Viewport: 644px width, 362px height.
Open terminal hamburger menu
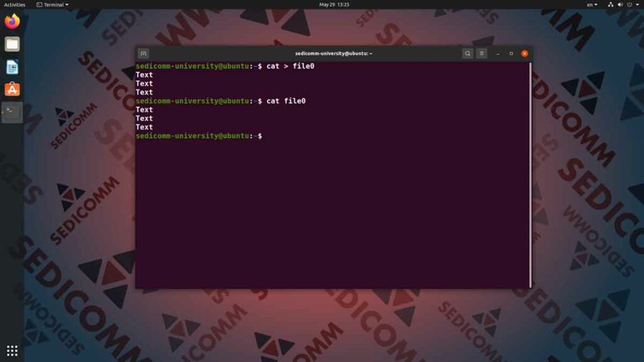[x=482, y=53]
